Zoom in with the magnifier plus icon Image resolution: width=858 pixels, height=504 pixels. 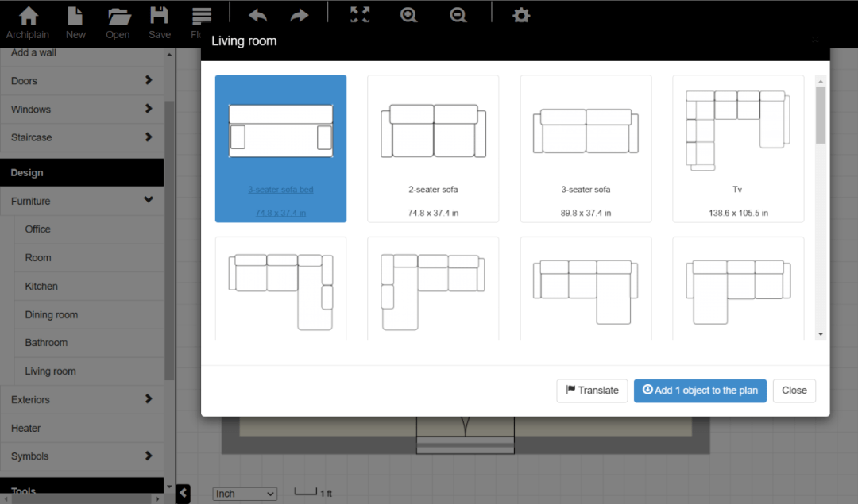(x=409, y=15)
